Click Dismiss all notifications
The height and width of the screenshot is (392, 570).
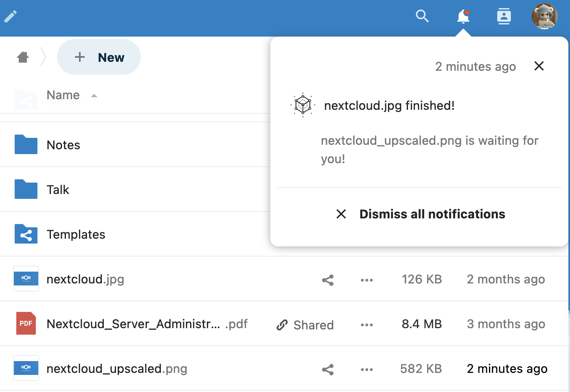tap(420, 214)
